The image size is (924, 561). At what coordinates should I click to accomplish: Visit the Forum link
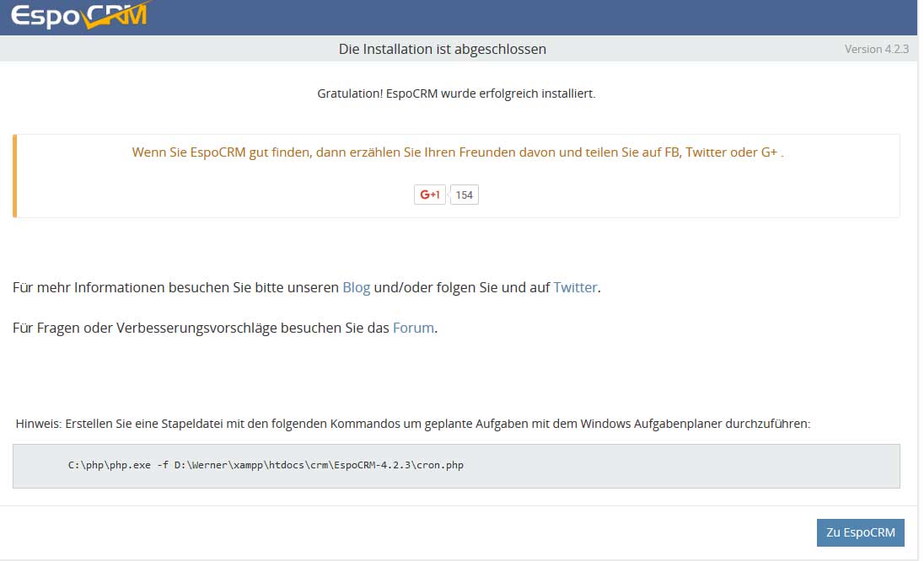point(412,328)
